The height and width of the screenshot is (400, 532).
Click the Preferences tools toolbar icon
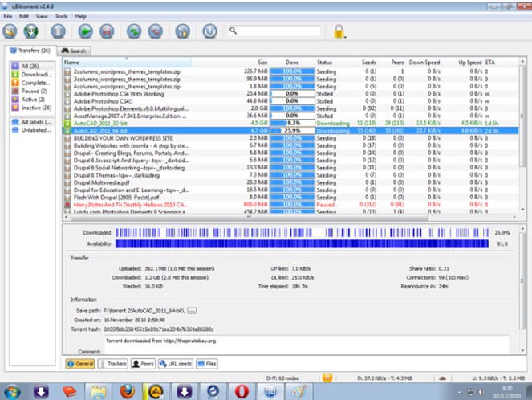pyautogui.click(x=182, y=31)
